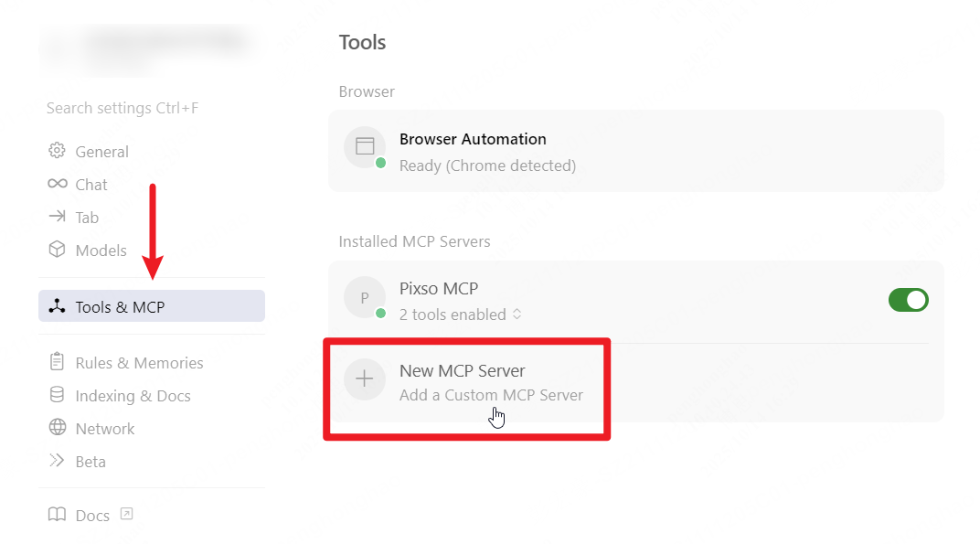Viewport: 980px width, 544px height.
Task: Select the Tab arrow icon in sidebar
Action: coord(56,217)
